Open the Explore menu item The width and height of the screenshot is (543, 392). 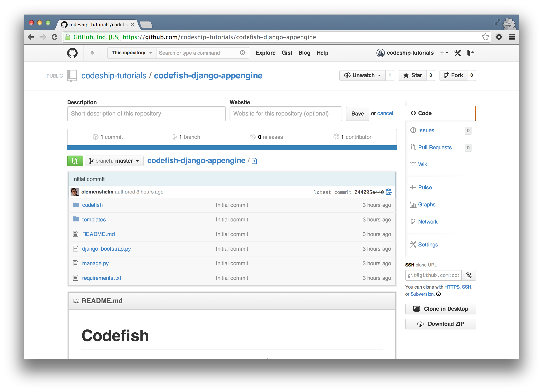coord(265,53)
